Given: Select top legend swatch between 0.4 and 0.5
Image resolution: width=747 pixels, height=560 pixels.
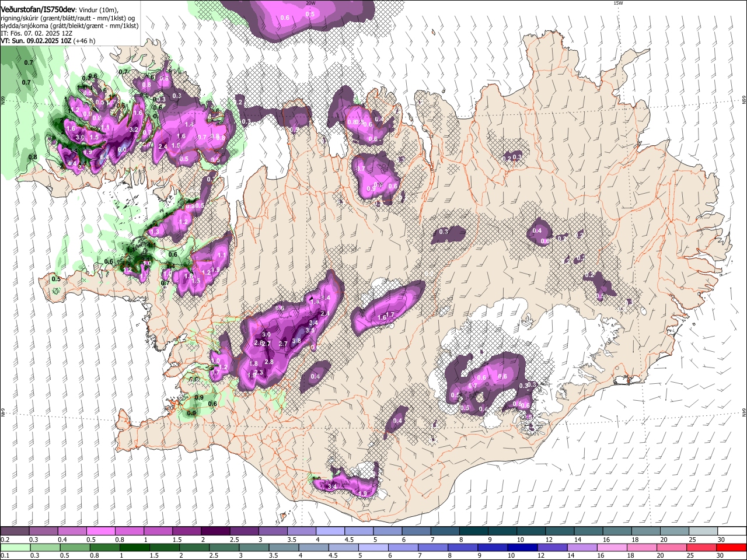Looking at the screenshot, I should [72, 531].
